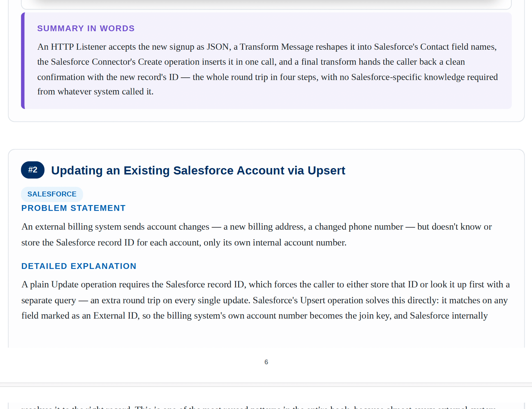Viewport: 532px width, 409px height.
Task: Click paragraph starting "An HTTP Listener accepts"
Action: (x=268, y=69)
